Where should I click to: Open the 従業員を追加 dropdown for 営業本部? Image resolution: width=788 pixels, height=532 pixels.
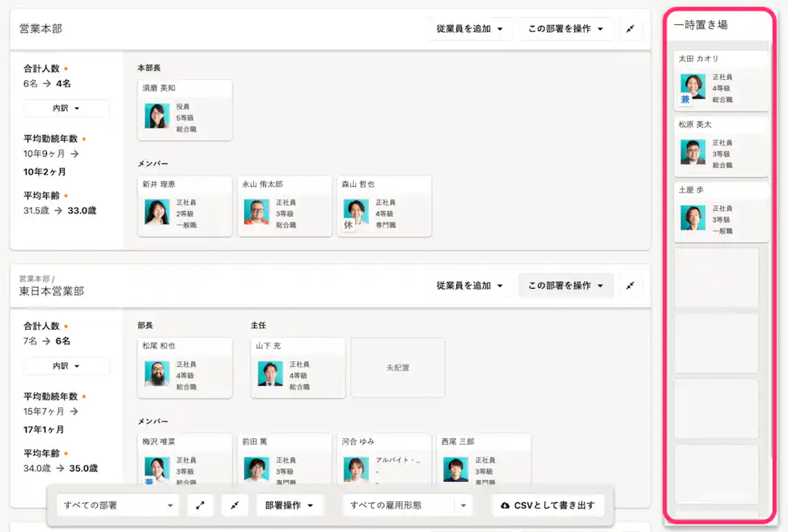(471, 28)
